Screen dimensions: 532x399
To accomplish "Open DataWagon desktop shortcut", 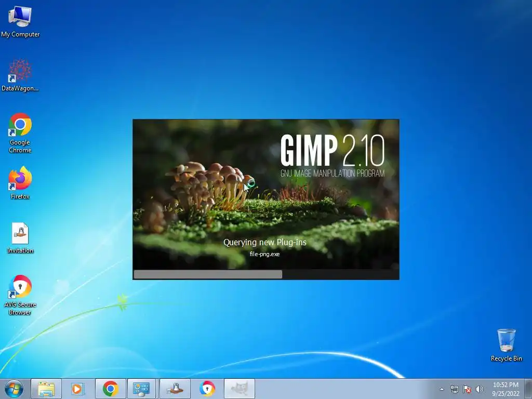I will (x=20, y=75).
